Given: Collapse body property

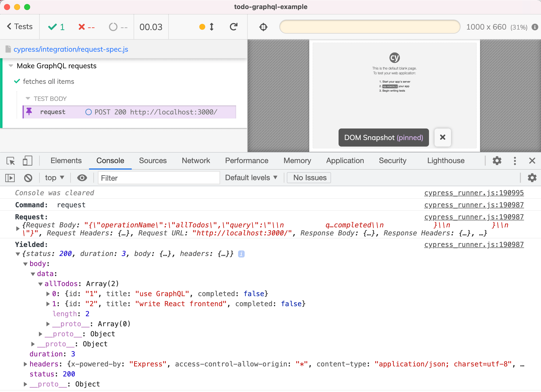Looking at the screenshot, I should (25, 264).
